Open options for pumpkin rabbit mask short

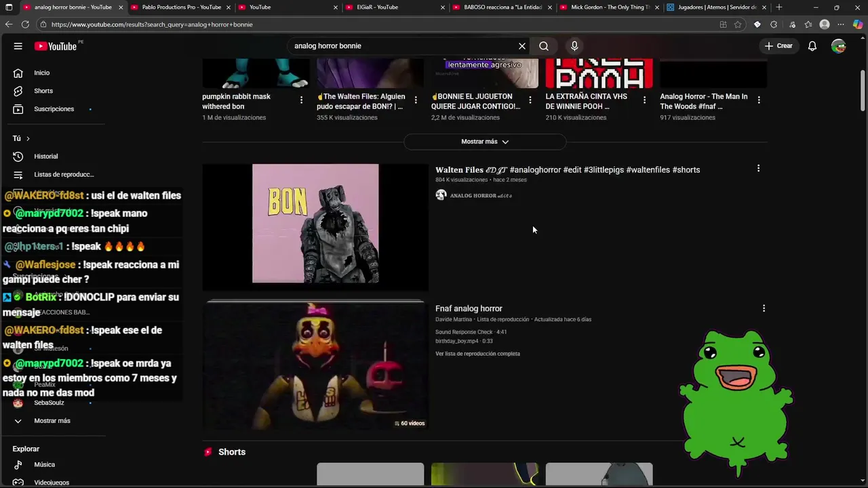point(301,100)
